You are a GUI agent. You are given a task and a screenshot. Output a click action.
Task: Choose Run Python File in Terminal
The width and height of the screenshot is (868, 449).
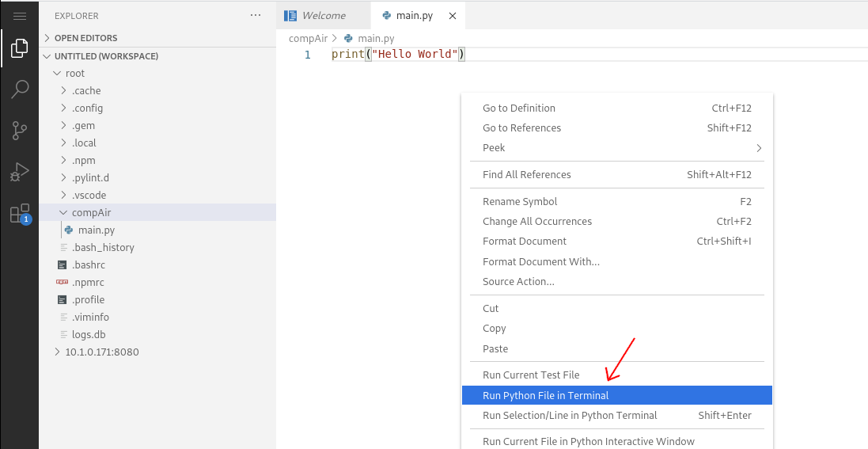point(616,395)
